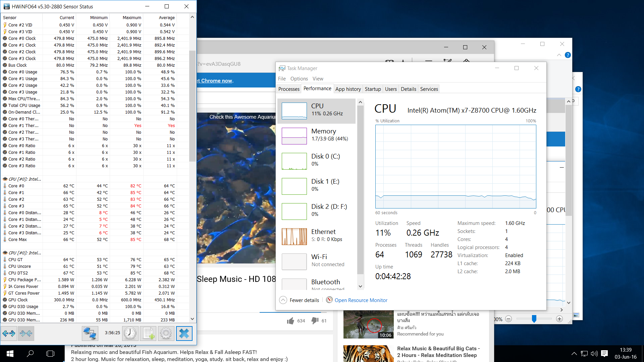
Task: Click the thumbs-down dislike icon
Action: tap(315, 321)
